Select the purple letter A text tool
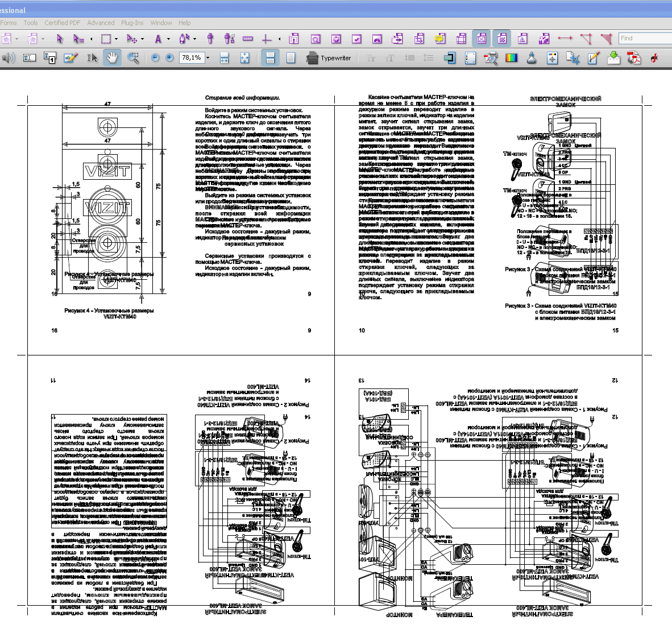 158,39
